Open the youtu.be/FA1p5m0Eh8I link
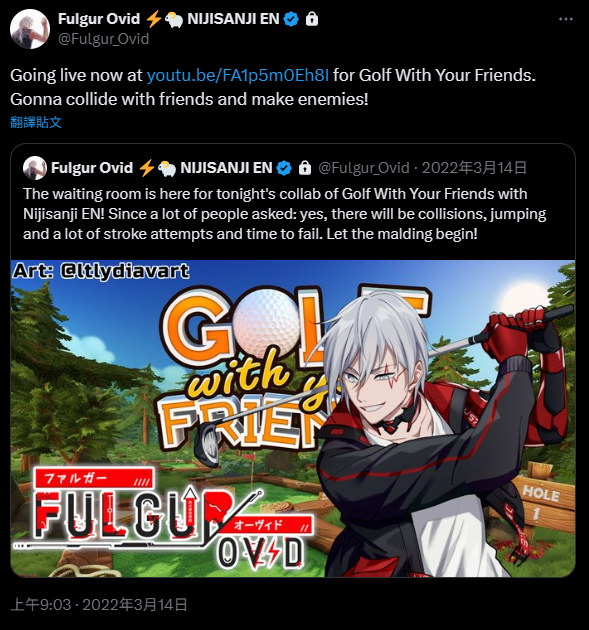The image size is (589, 630). (237, 75)
